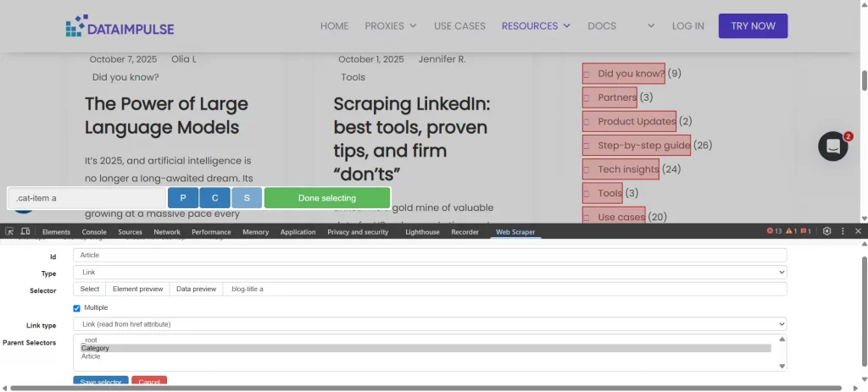Click the Done selecting button
This screenshot has width=868, height=392.
[327, 198]
